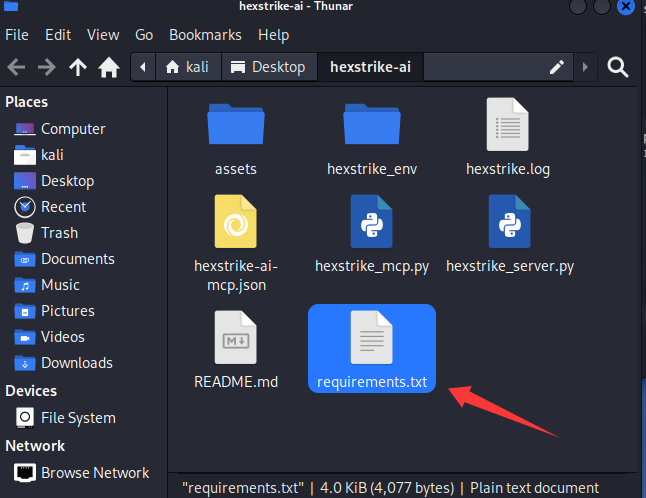Image resolution: width=646 pixels, height=498 pixels.
Task: Click the Network sidebar heading
Action: (x=35, y=446)
